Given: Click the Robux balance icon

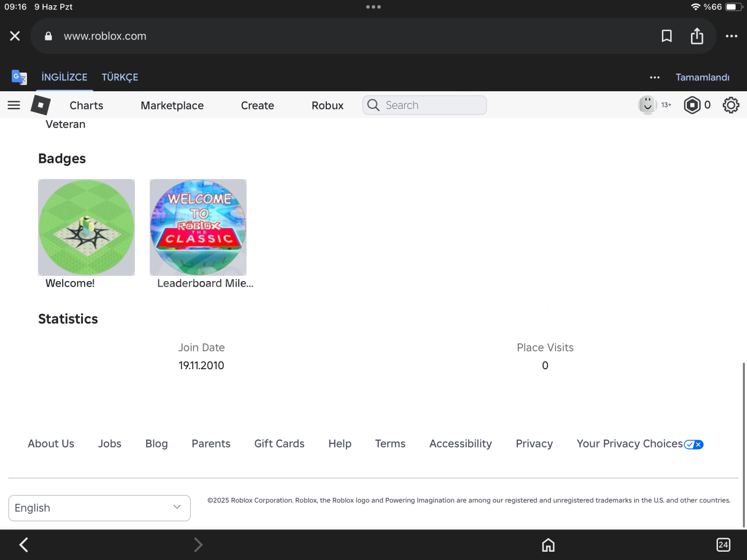Looking at the screenshot, I should pyautogui.click(x=692, y=105).
